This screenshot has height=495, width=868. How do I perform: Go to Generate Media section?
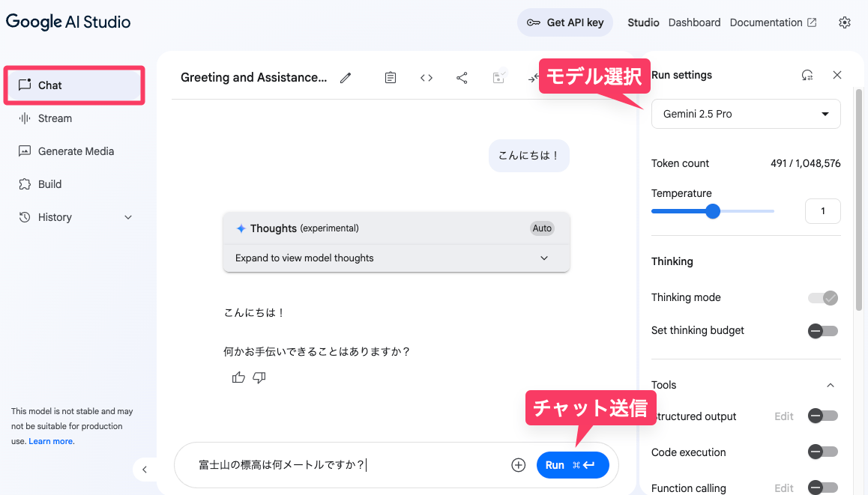tap(76, 151)
